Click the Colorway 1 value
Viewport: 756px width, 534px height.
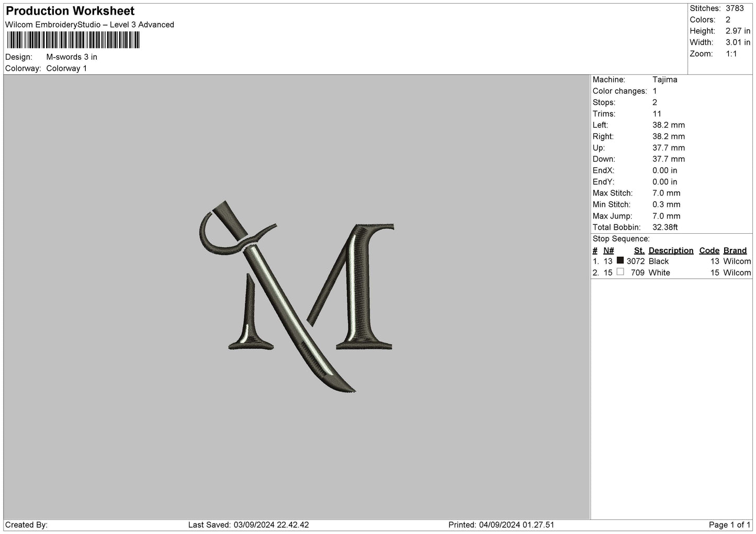(66, 69)
